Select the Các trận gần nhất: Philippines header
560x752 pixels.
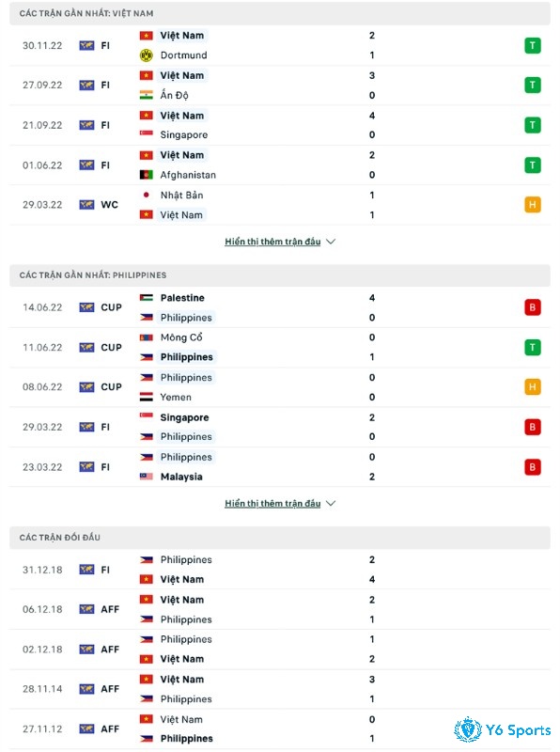(279, 274)
